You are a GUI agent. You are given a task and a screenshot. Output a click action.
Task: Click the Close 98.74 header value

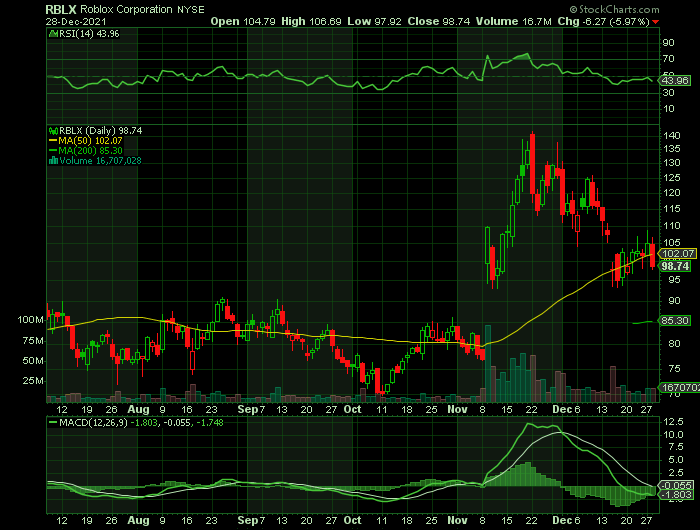pos(438,21)
